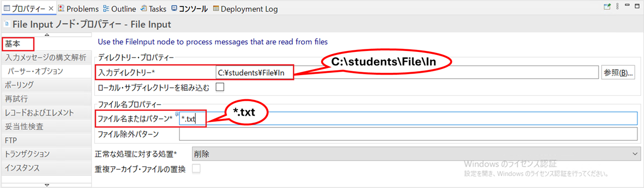Click the ファイル除外パターン input field
This screenshot has height=188, width=644.
pyautogui.click(x=409, y=134)
